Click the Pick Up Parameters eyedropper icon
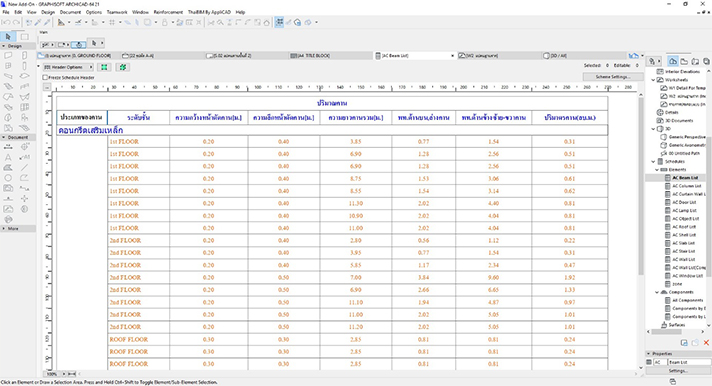 point(38,22)
